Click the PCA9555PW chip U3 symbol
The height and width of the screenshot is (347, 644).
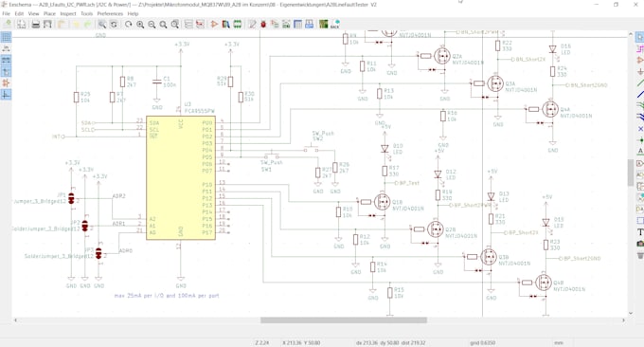pos(181,177)
